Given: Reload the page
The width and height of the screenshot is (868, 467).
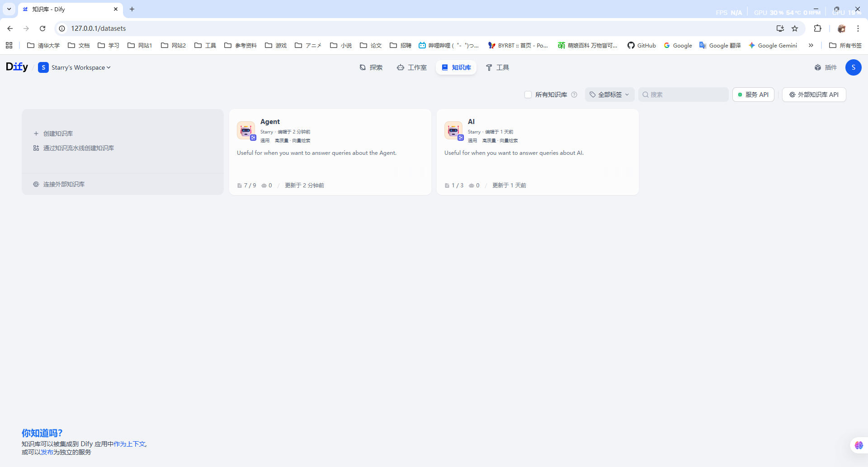Looking at the screenshot, I should coord(42,29).
